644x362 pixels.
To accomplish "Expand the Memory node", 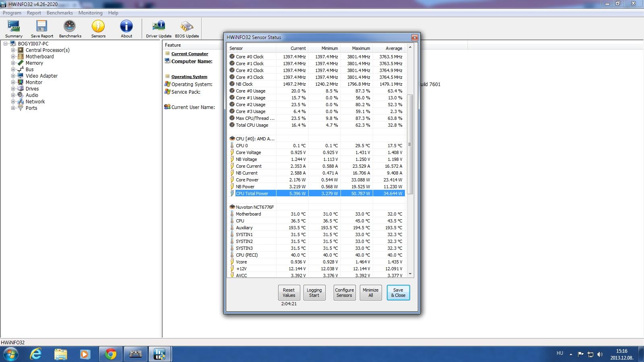I will click(x=13, y=63).
